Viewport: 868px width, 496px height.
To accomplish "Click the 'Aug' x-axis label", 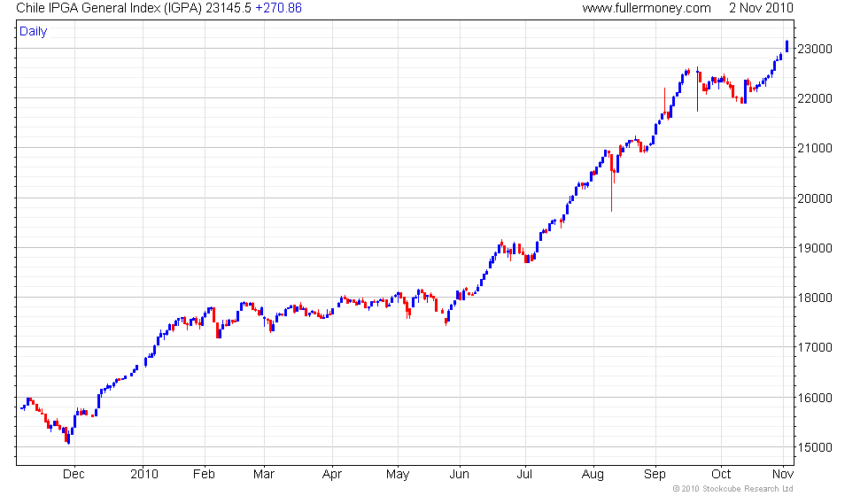I will pos(593,475).
